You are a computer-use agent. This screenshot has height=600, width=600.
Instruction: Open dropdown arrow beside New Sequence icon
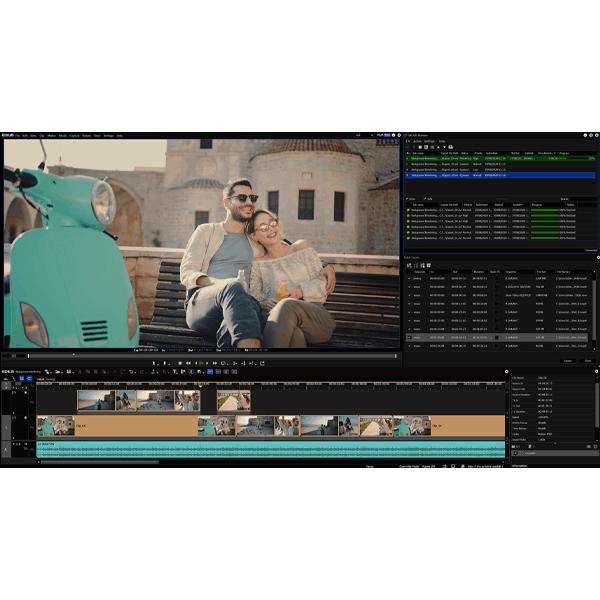click(51, 372)
